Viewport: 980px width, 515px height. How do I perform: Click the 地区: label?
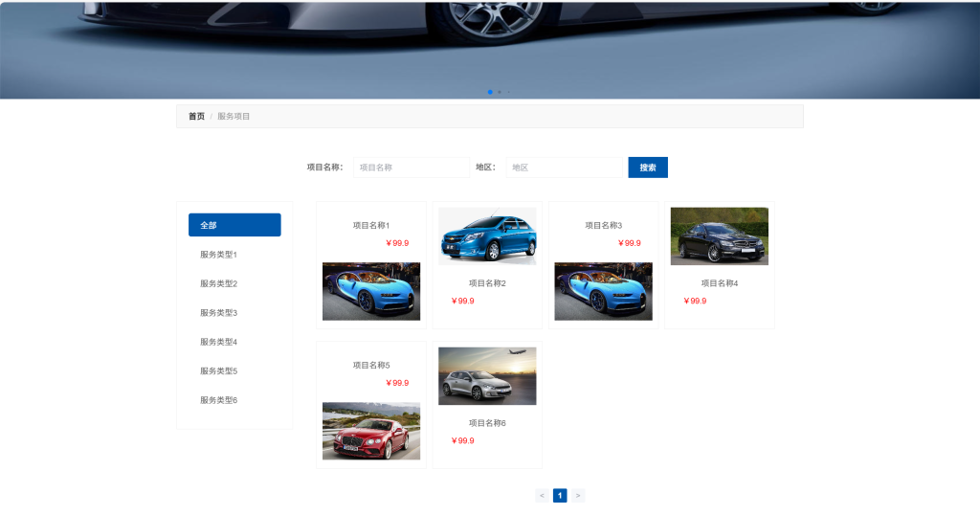(485, 168)
